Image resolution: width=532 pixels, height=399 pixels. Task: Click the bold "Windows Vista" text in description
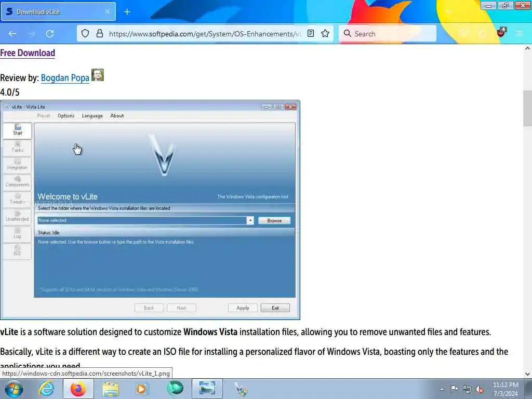tap(210, 332)
